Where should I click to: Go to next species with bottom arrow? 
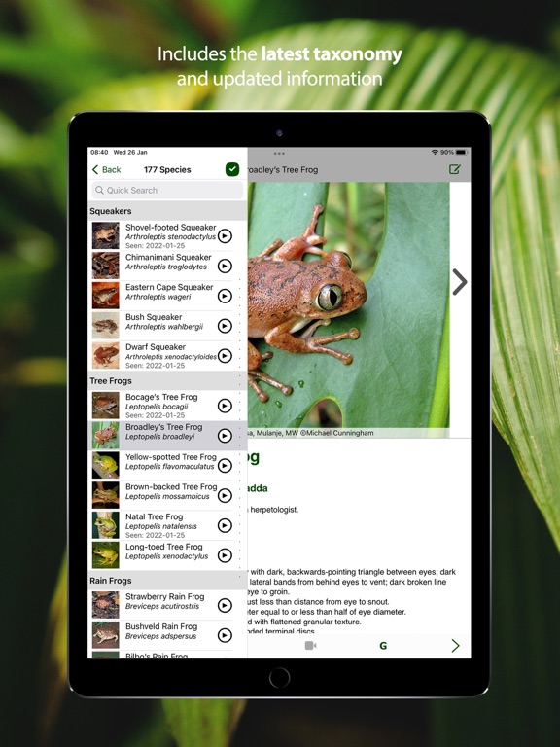point(456,646)
